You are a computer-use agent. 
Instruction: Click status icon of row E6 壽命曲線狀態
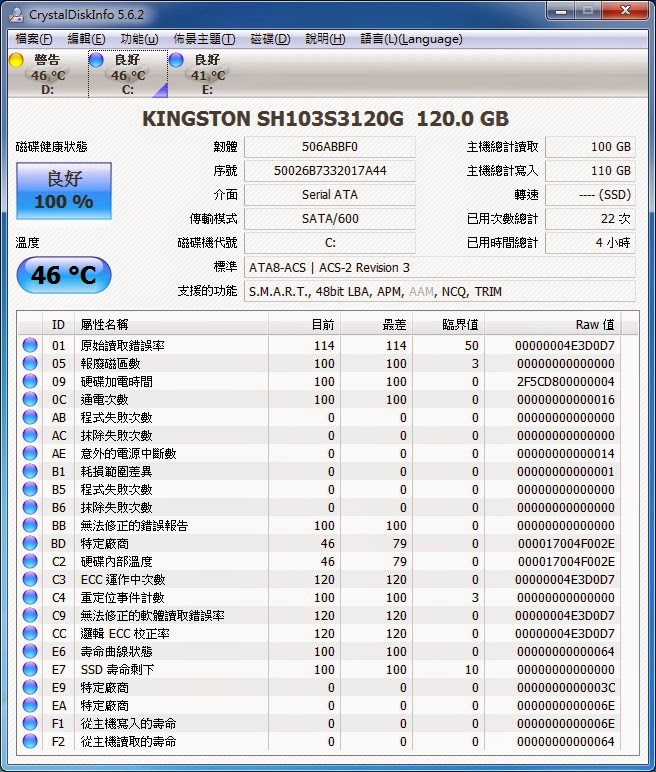tap(30, 651)
